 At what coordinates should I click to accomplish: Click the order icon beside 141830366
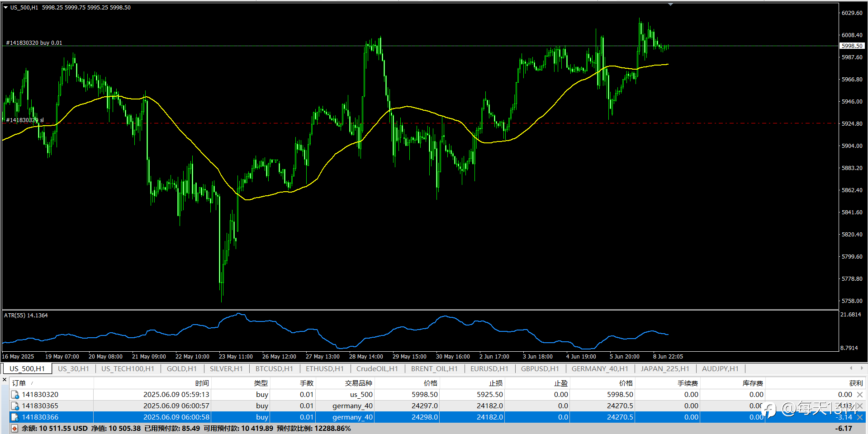(x=15, y=417)
